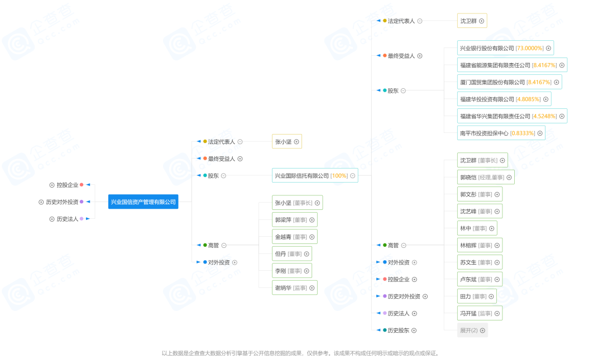Expand plus icon on 福建省能源集团有限责任公司
Viewport: 603px width, 364px height.
click(x=562, y=65)
